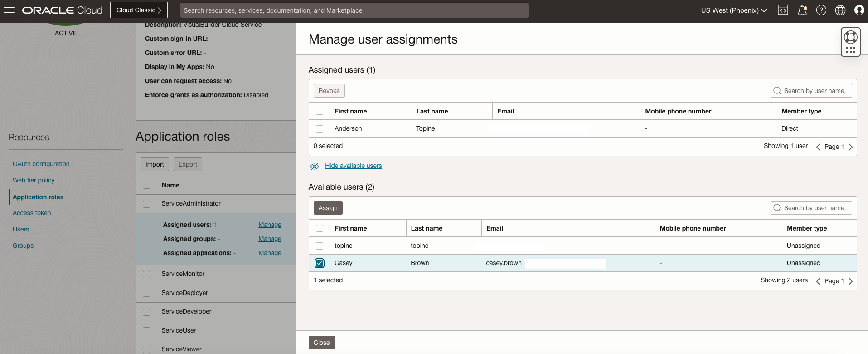
Task: Click the Assign button
Action: (328, 208)
